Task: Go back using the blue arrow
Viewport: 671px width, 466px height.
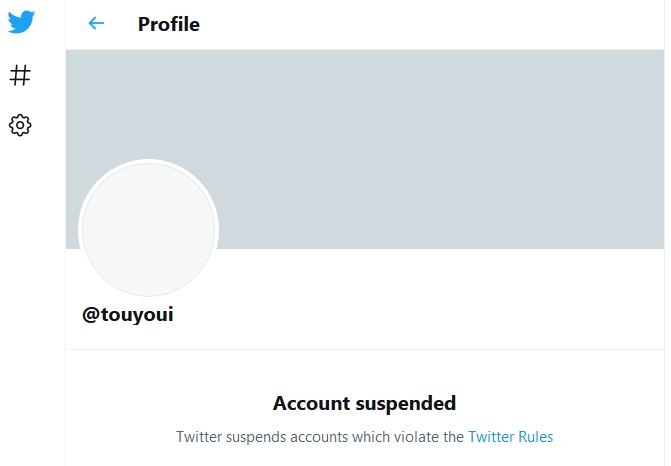Action: point(96,23)
